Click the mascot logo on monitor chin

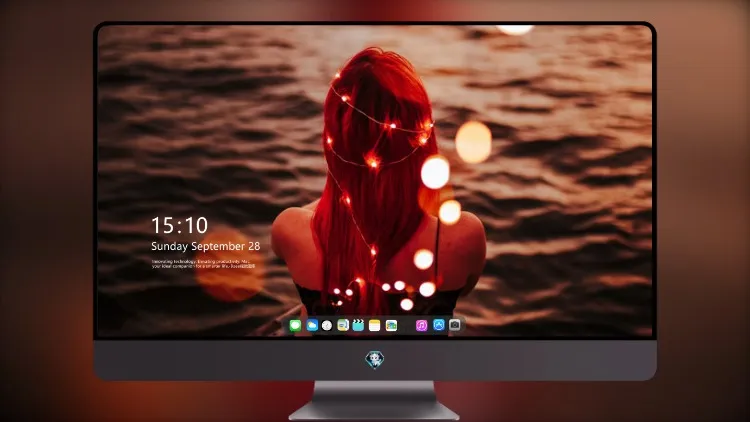pos(375,360)
